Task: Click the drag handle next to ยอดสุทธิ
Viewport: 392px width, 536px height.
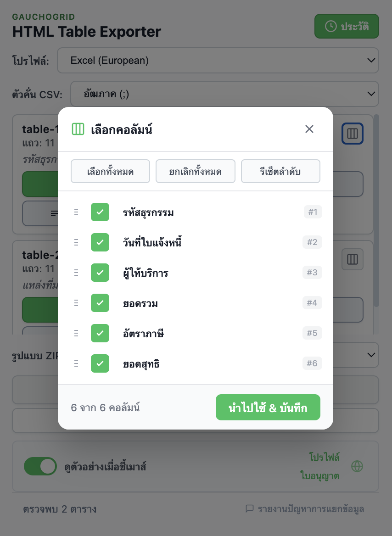Action: click(x=76, y=363)
